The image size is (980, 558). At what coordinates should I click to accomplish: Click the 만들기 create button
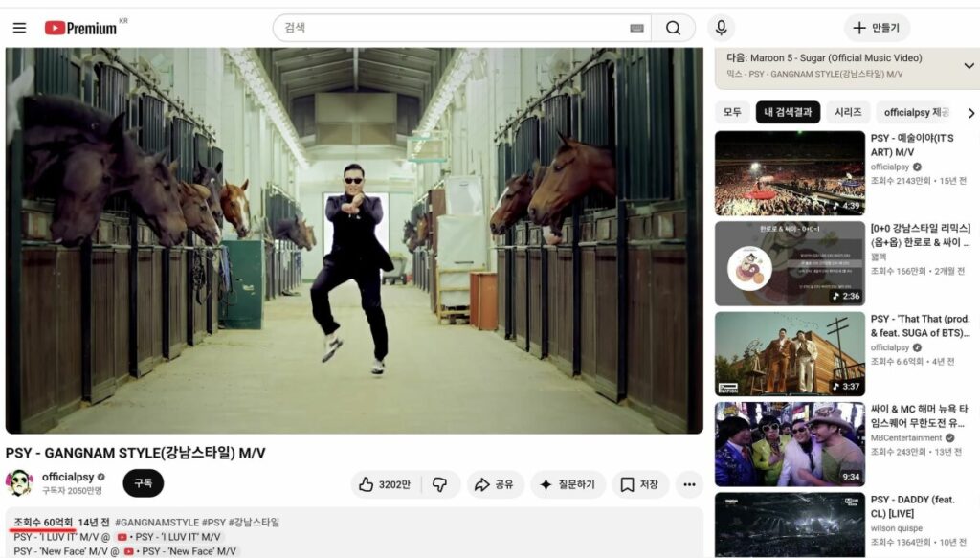[877, 28]
